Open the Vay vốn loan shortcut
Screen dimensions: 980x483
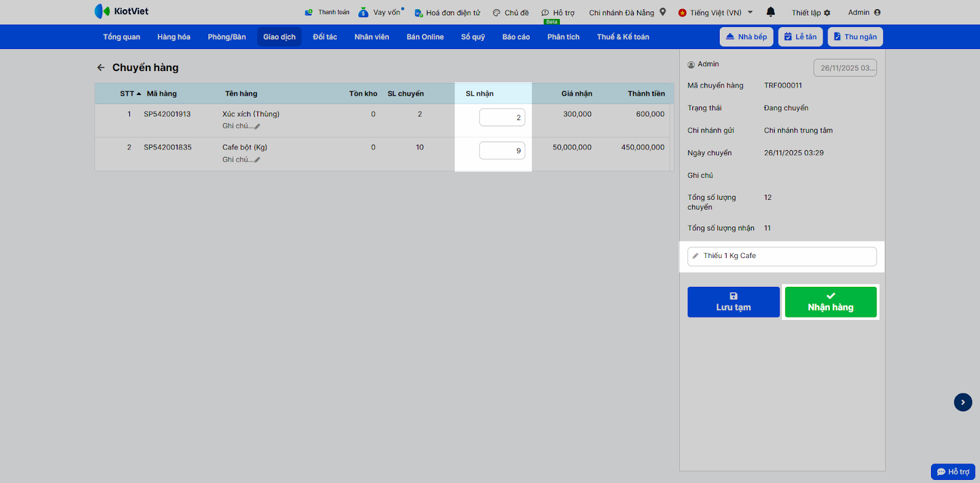(381, 12)
